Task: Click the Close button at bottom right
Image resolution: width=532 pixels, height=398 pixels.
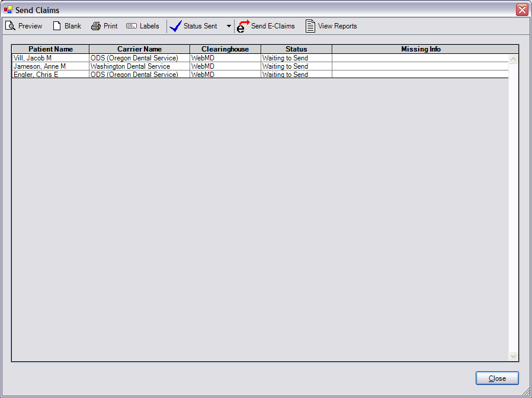Action: (x=497, y=378)
